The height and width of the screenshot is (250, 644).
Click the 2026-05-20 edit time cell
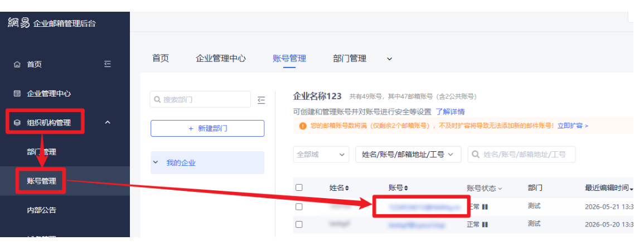(609, 224)
